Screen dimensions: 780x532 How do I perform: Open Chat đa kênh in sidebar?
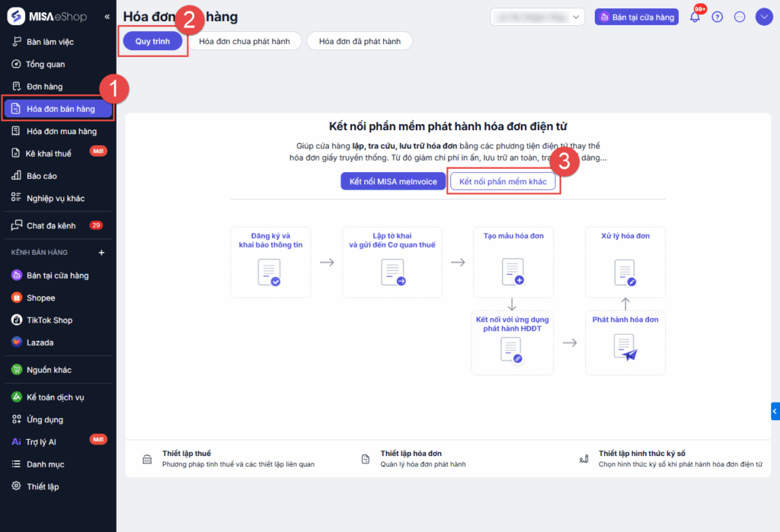pyautogui.click(x=50, y=225)
